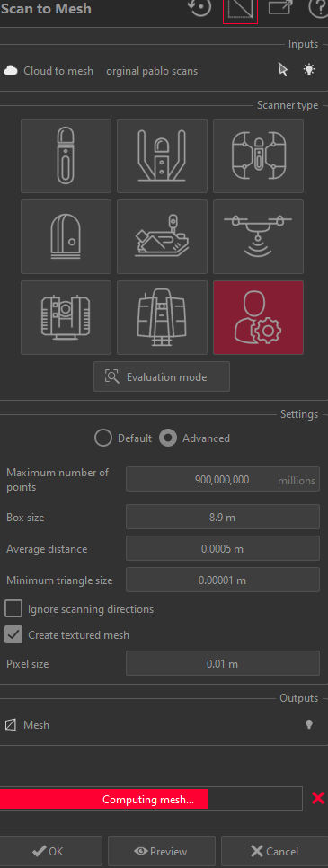
Task: Click the Mesh output icon
Action: point(10,724)
